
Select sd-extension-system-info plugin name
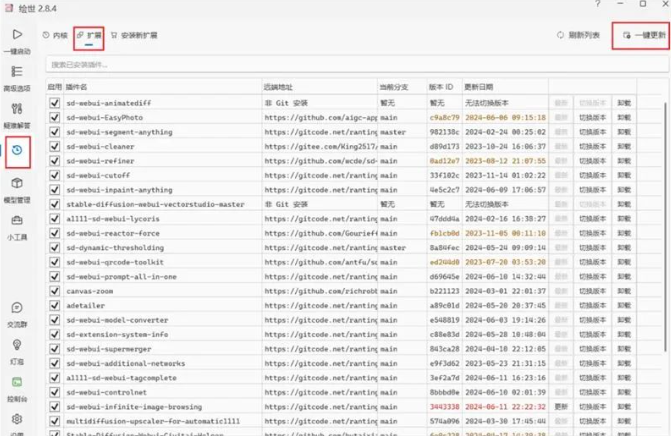pyautogui.click(x=117, y=335)
